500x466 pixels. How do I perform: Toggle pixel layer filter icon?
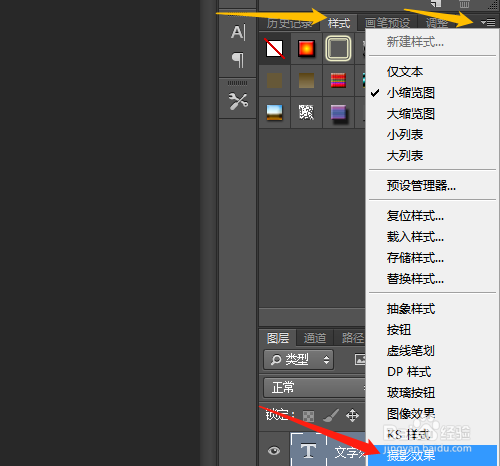[360, 360]
